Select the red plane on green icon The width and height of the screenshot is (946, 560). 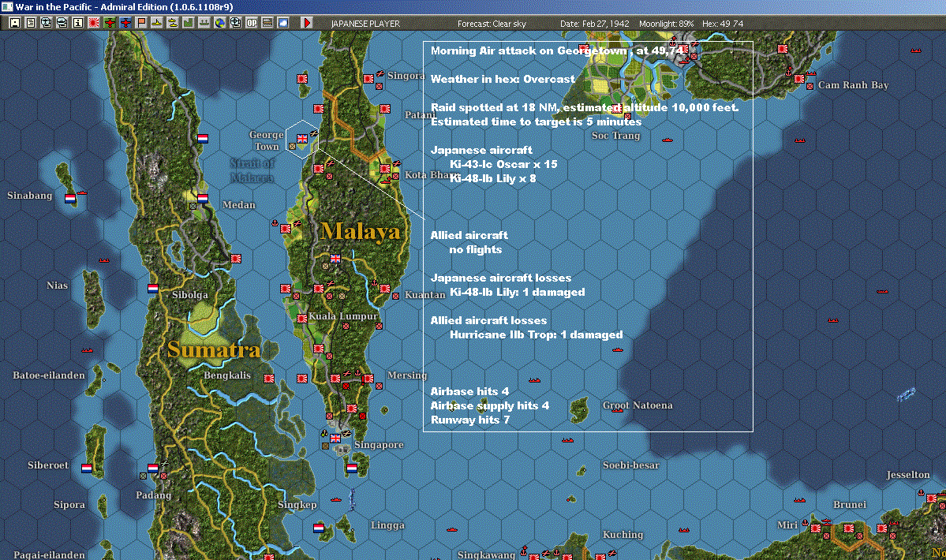point(109,23)
